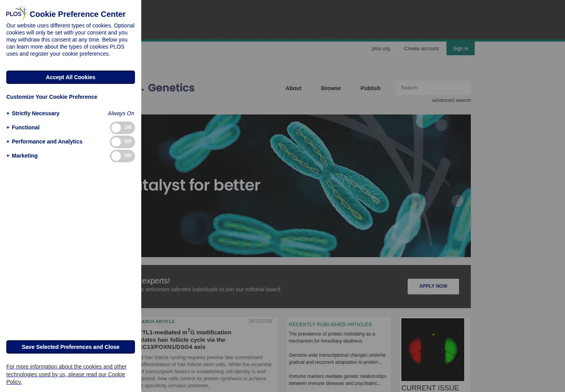The height and width of the screenshot is (392, 565).
Task: Turn on Marketing cookies switch
Action: point(122,156)
